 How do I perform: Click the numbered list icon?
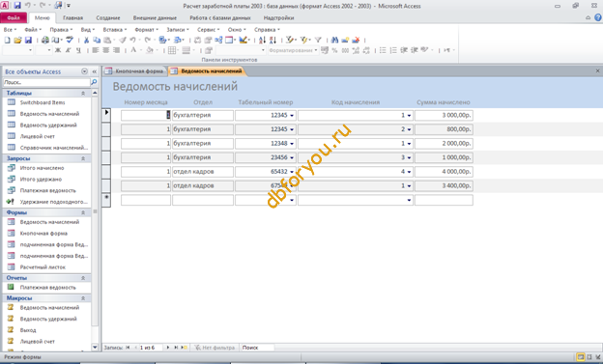[x=393, y=50]
